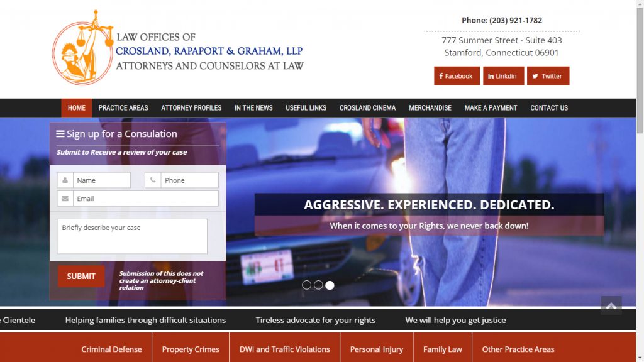Click the envelope icon beside the Email field
Viewport: 644px width, 362px height.
tap(65, 198)
